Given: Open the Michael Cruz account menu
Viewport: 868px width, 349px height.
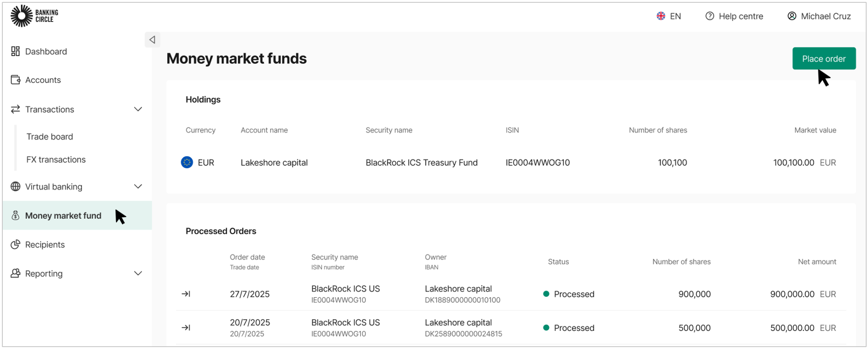Looking at the screenshot, I should [819, 16].
